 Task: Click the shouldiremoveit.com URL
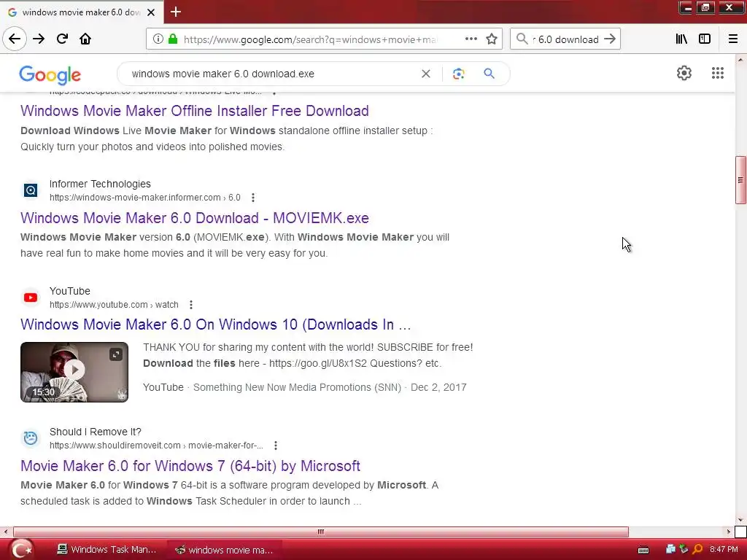coord(156,446)
